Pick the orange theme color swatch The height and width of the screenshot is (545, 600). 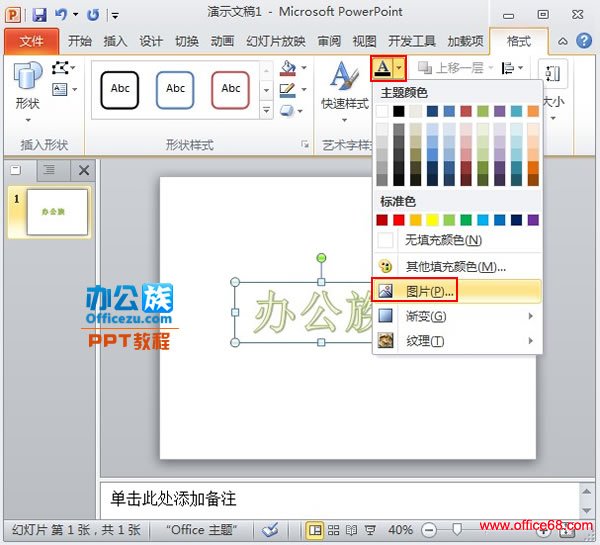click(533, 111)
